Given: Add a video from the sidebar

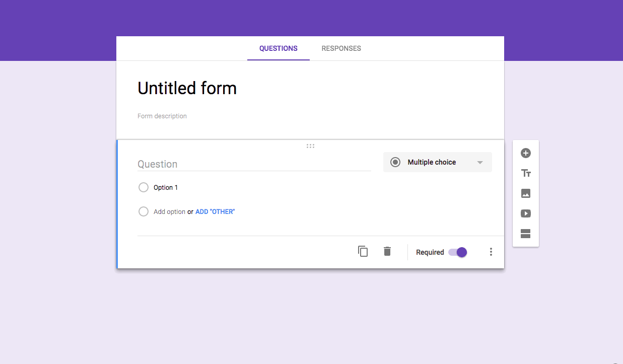Looking at the screenshot, I should click(525, 213).
